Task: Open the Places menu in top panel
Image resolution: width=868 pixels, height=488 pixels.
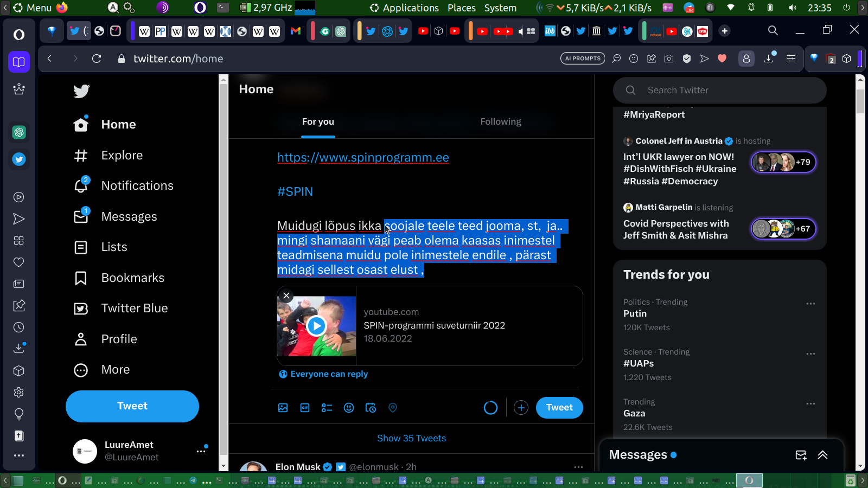Action: pyautogui.click(x=462, y=8)
